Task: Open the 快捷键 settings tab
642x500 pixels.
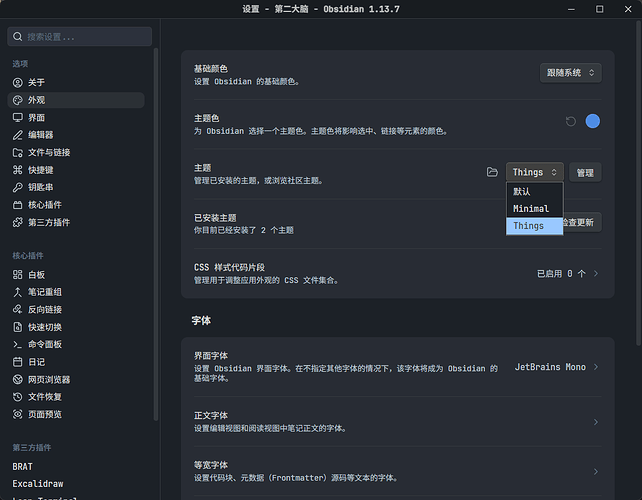Action: coord(76,170)
